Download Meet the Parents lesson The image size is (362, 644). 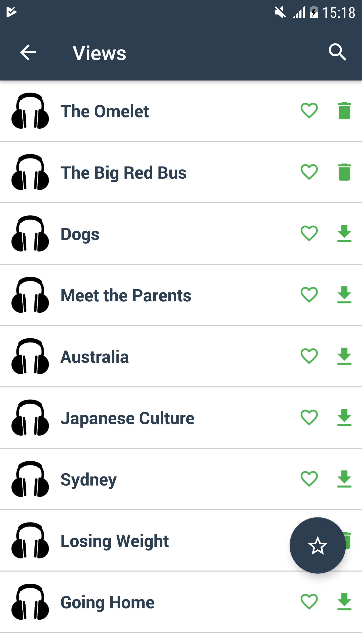point(344,295)
